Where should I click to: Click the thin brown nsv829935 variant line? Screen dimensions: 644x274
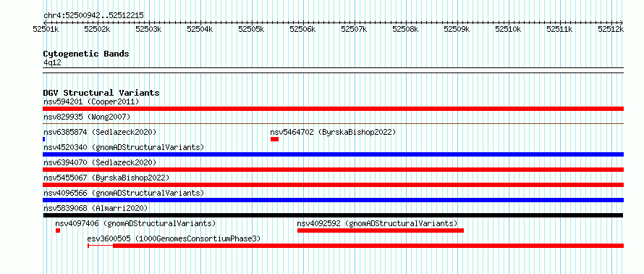tap(333, 123)
